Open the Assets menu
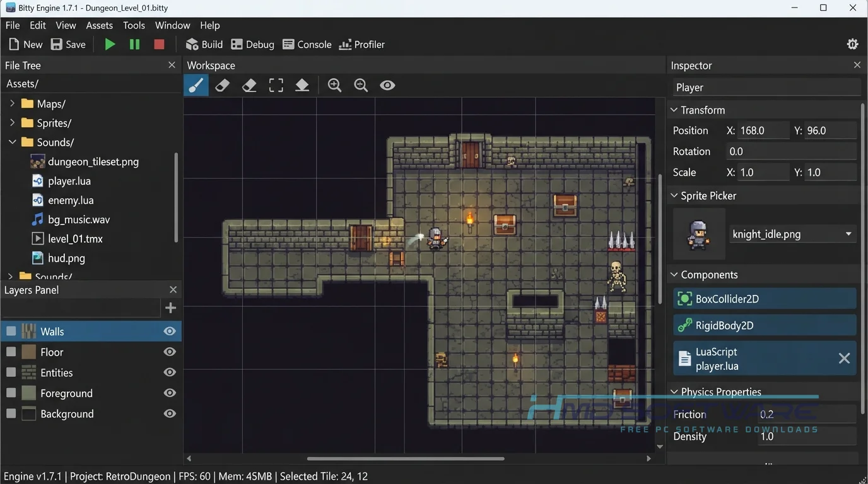Image resolution: width=868 pixels, height=484 pixels. (x=99, y=25)
